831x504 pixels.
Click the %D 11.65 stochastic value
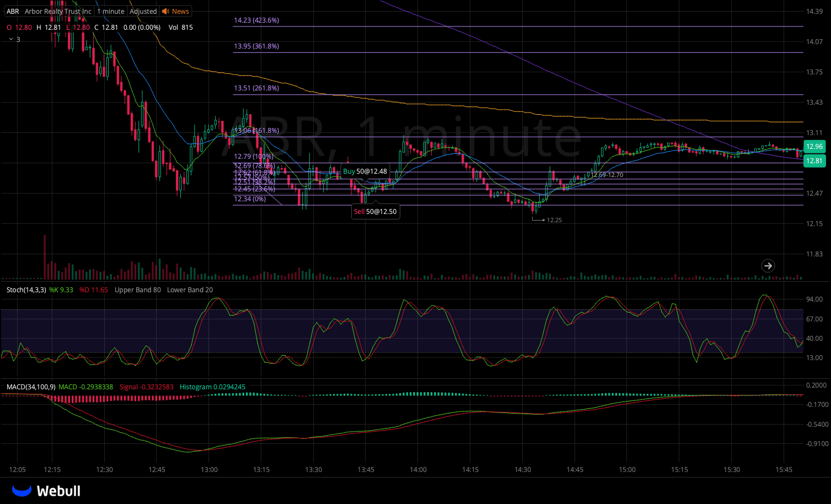(x=94, y=289)
